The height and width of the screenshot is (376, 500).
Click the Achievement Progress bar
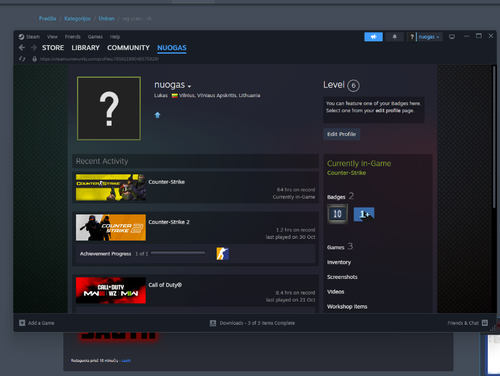click(178, 253)
